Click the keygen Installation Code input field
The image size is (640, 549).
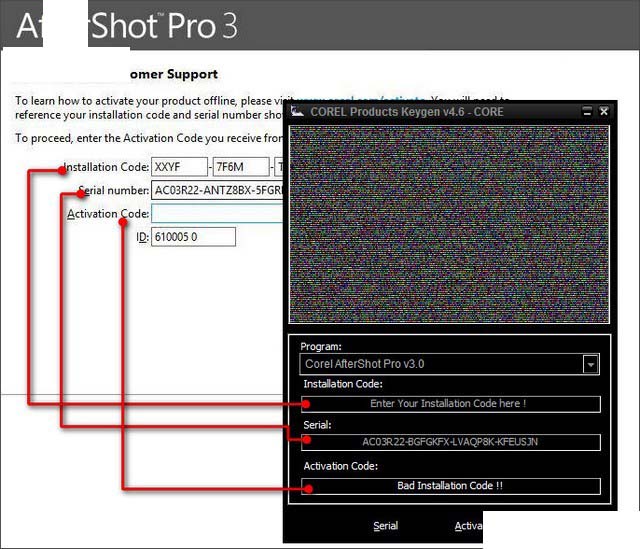451,404
